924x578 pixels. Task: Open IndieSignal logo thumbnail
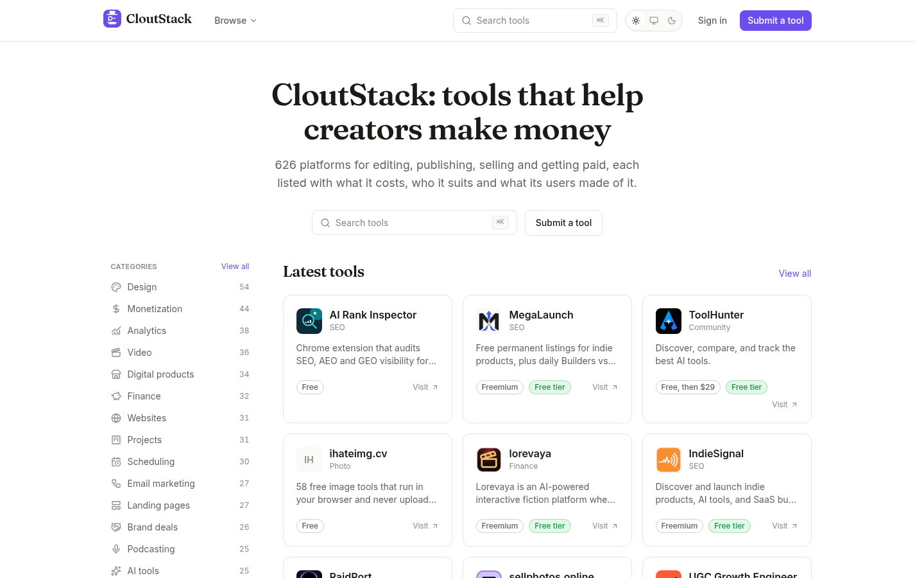coord(669,460)
